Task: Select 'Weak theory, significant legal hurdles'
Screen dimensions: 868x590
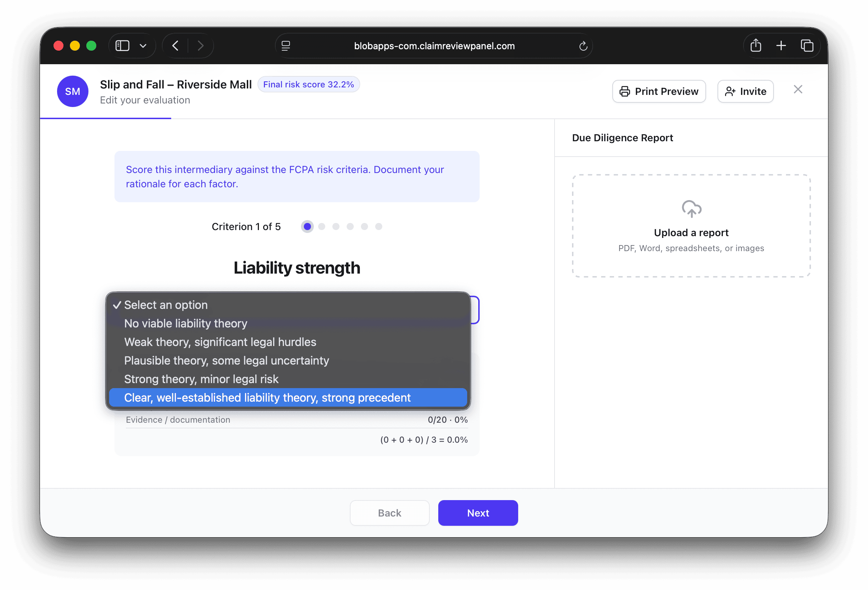Action: (x=288, y=342)
